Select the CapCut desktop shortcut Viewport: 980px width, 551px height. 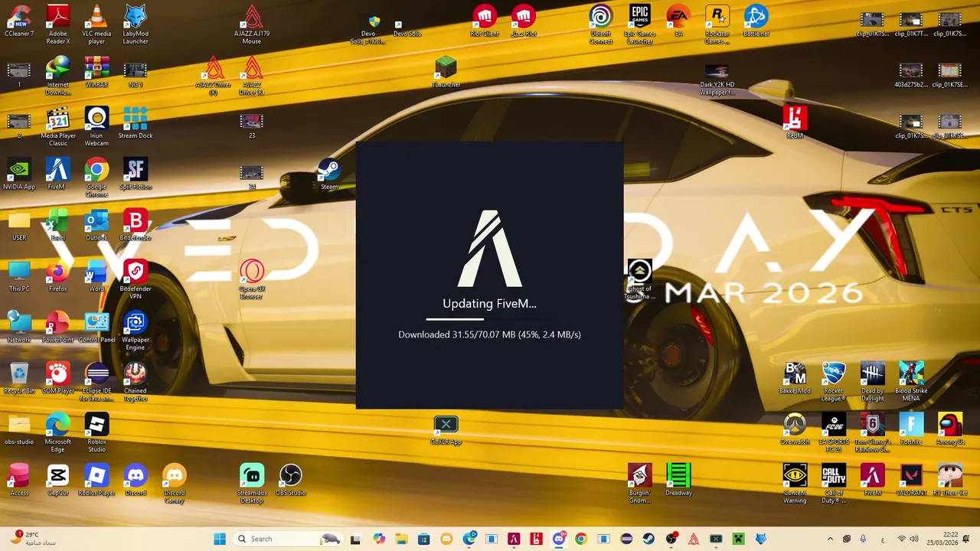pyautogui.click(x=58, y=481)
